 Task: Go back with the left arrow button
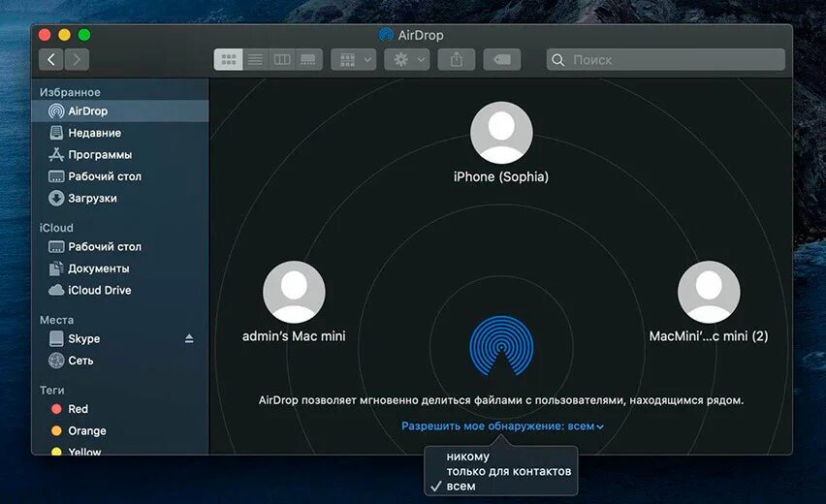click(x=51, y=59)
